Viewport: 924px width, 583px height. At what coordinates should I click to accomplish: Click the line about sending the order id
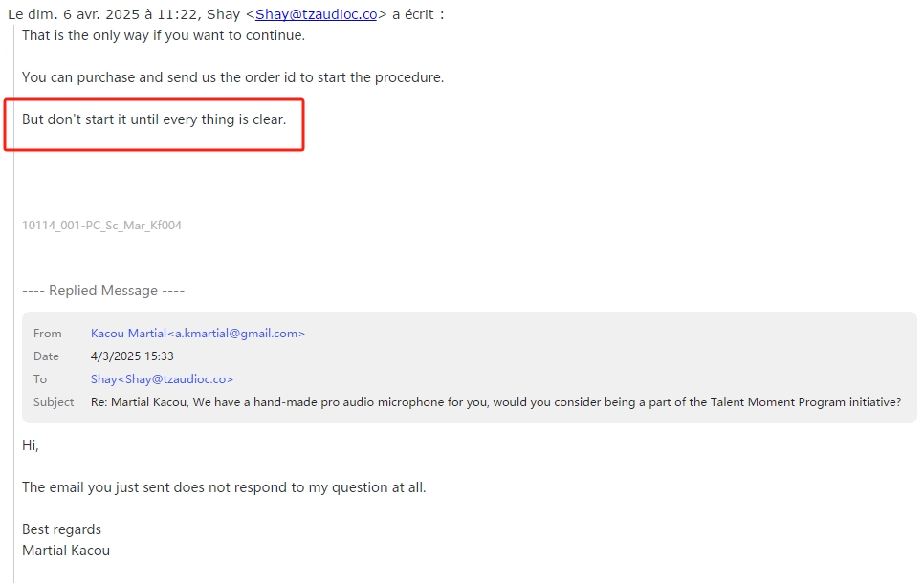232,77
